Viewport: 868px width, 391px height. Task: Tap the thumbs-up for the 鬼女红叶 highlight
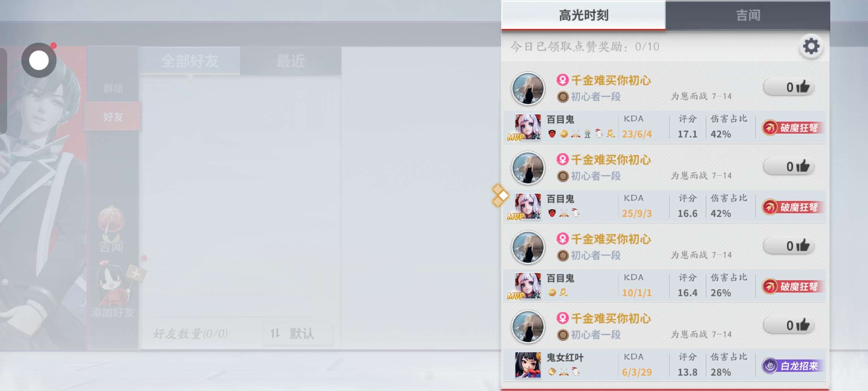[789, 325]
